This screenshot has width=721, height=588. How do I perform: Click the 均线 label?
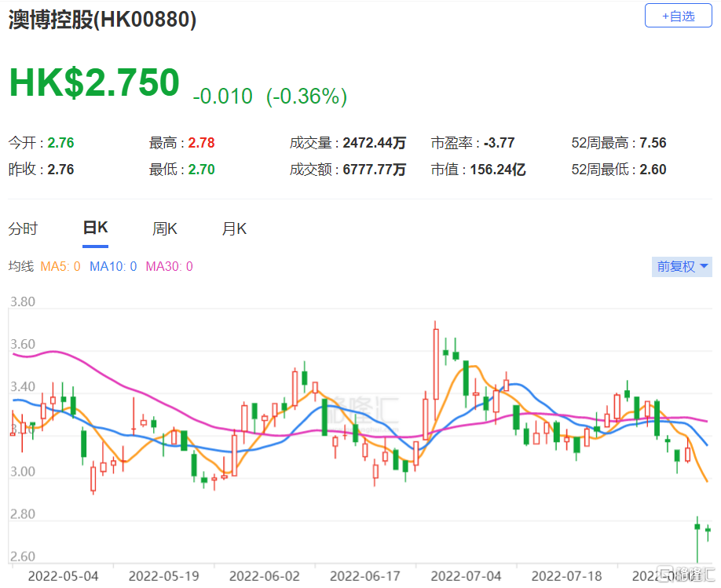[x=21, y=266]
